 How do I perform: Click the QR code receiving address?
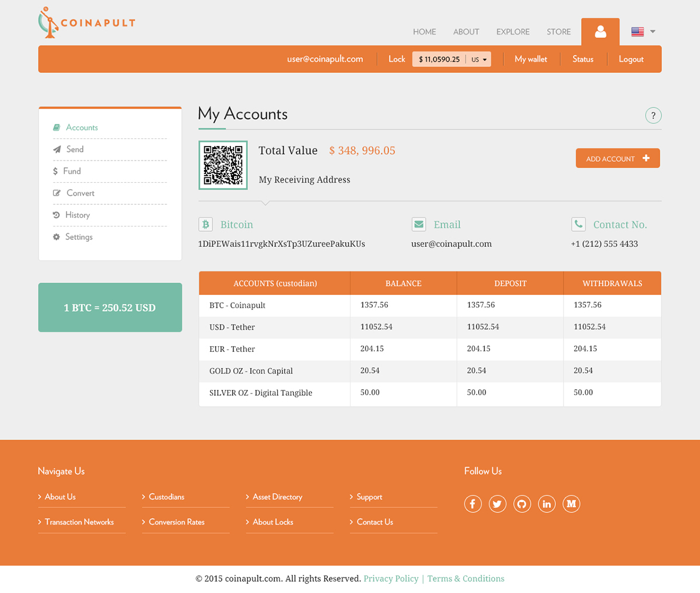coord(223,165)
